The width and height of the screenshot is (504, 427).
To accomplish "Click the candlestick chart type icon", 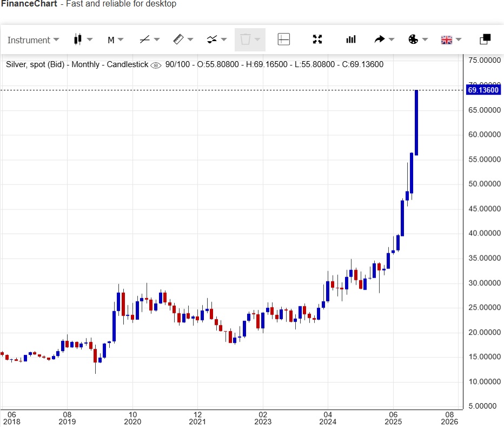I will point(77,39).
